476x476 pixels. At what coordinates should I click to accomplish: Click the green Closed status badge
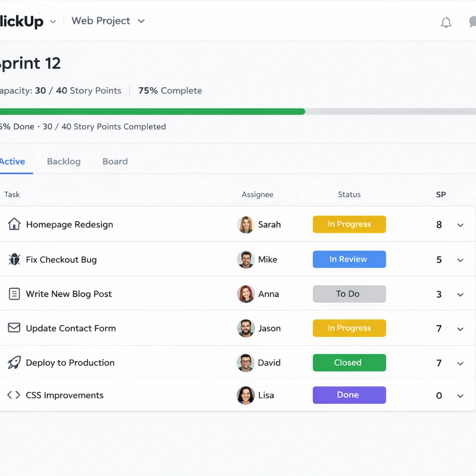(x=349, y=363)
